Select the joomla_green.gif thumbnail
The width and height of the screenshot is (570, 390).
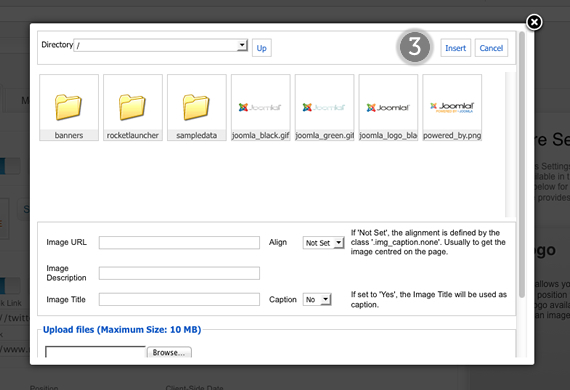(x=325, y=108)
